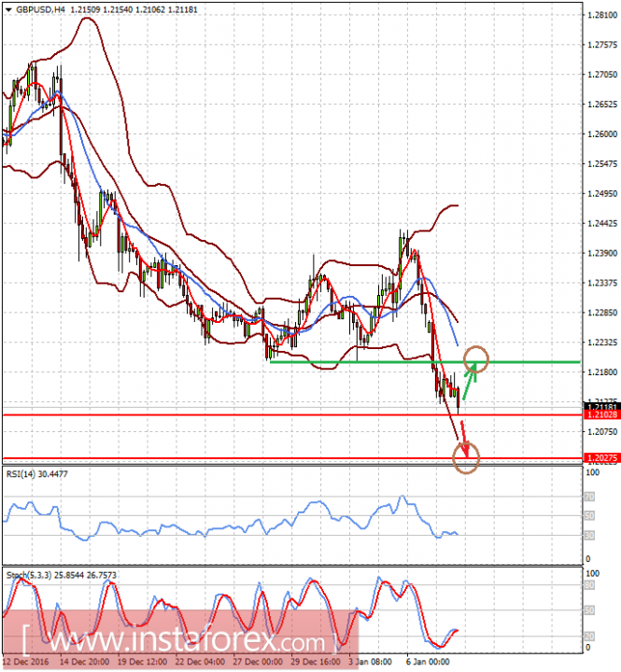Click the small triangle beside the GBPUSD title

click(x=7, y=8)
